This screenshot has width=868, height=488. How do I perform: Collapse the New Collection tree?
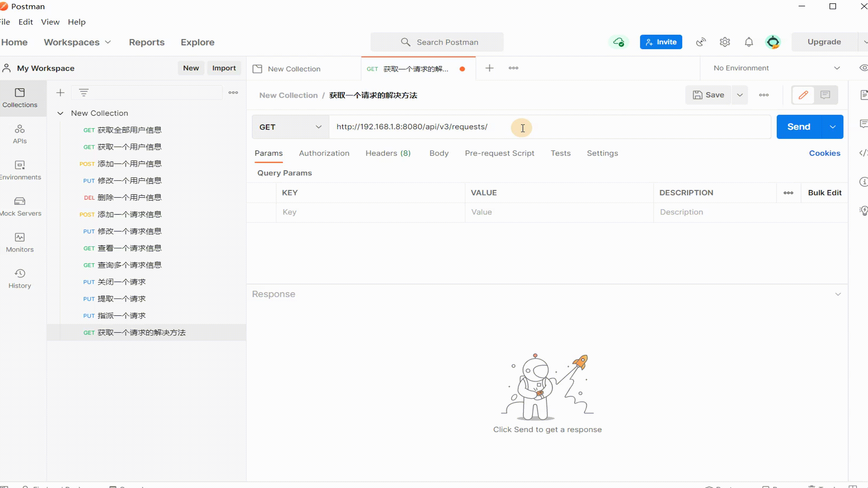coord(60,113)
